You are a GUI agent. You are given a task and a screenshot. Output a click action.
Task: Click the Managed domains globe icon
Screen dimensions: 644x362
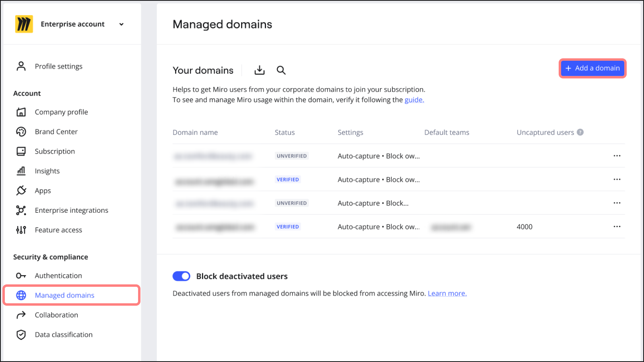pyautogui.click(x=21, y=295)
